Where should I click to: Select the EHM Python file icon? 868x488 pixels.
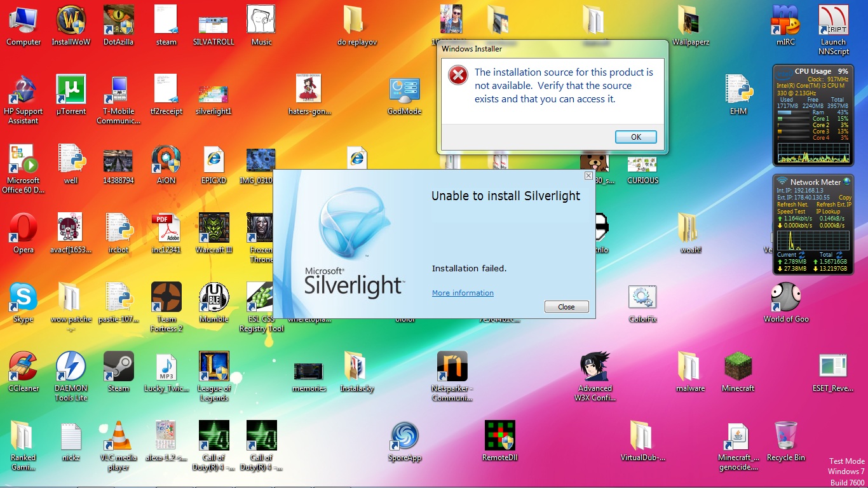coord(738,95)
